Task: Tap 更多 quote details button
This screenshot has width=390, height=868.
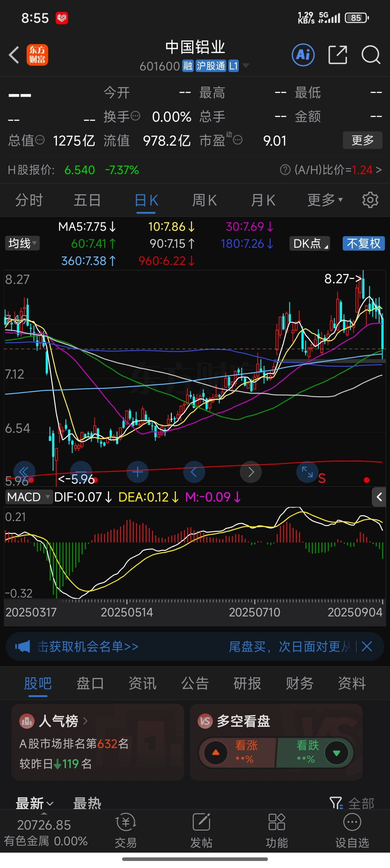Action: pos(363,140)
